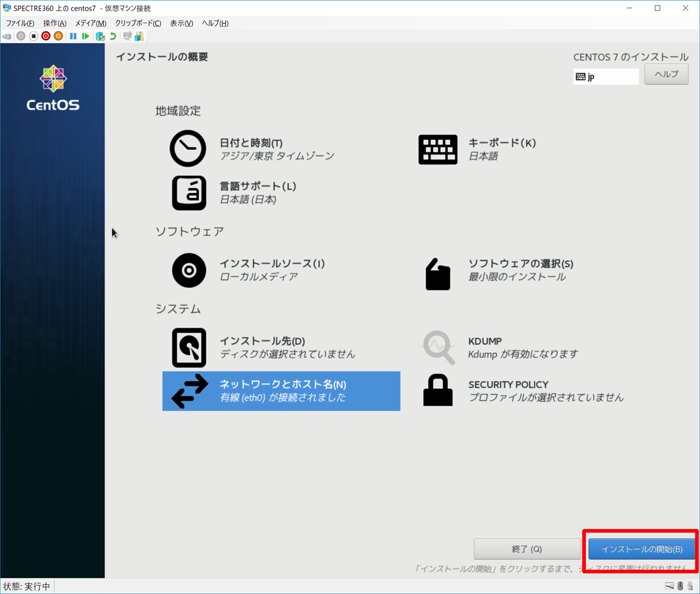Open 日付と時刻 clock icon
700x594 pixels.
188,149
